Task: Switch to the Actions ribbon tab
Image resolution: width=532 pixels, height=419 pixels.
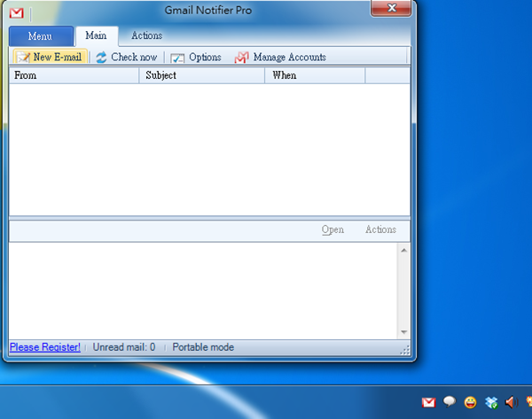Action: pos(146,36)
